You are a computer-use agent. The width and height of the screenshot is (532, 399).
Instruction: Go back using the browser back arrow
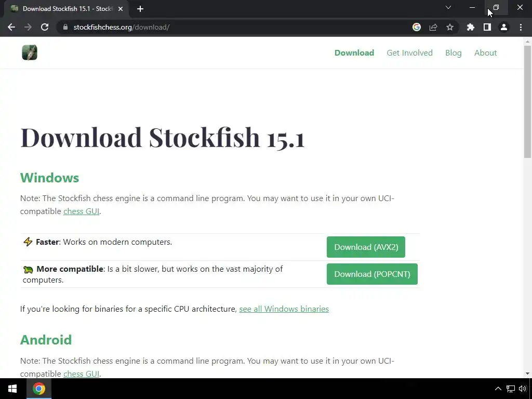[11, 27]
